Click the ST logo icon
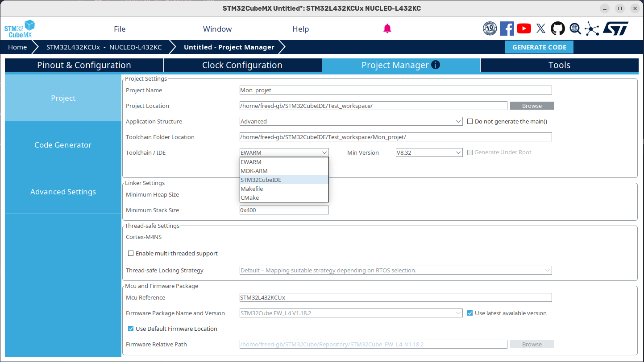The width and height of the screenshot is (644, 362). click(x=616, y=29)
